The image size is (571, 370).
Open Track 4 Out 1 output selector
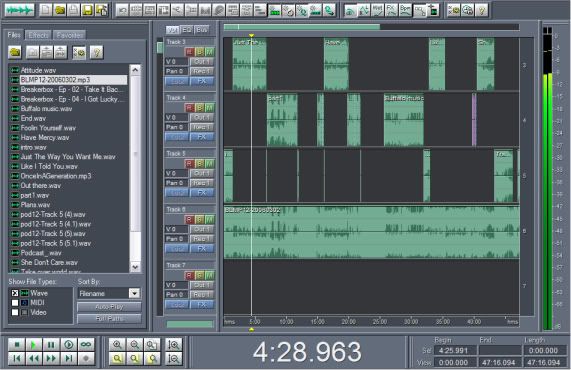(202, 117)
